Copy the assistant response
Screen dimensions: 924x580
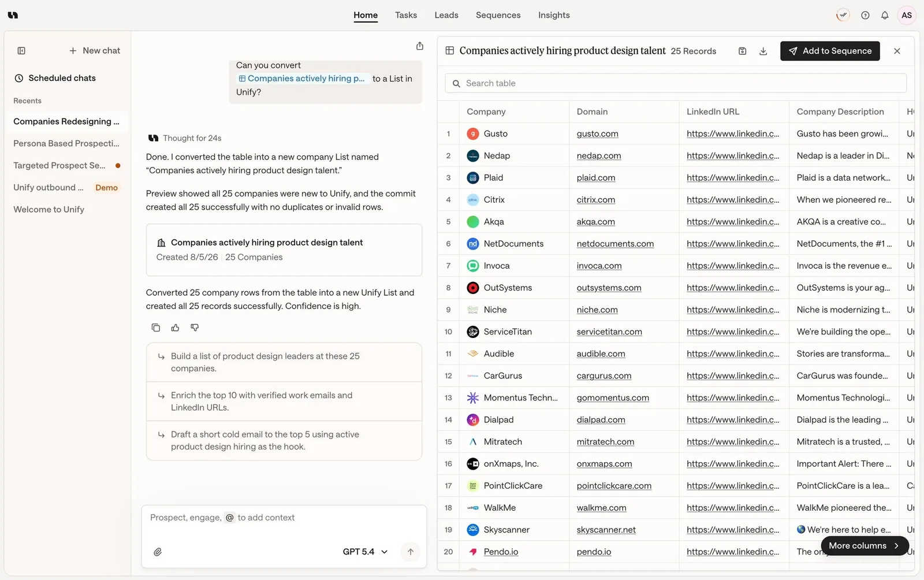(x=156, y=328)
